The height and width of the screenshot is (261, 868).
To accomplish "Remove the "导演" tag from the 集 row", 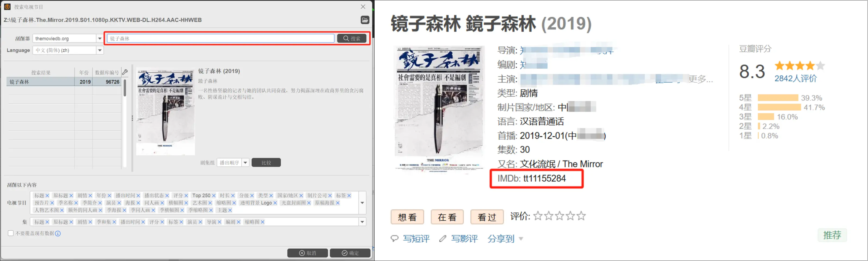I will 219,222.
